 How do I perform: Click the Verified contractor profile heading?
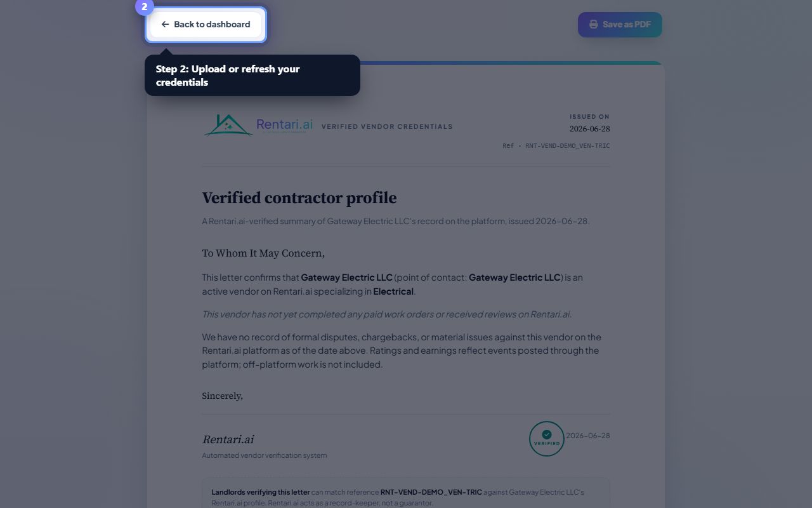299,198
